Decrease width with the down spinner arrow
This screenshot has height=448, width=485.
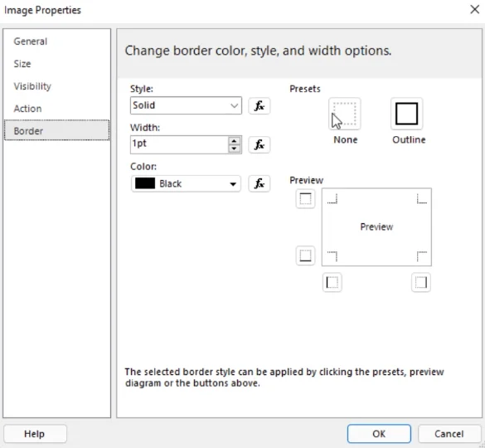coord(234,149)
